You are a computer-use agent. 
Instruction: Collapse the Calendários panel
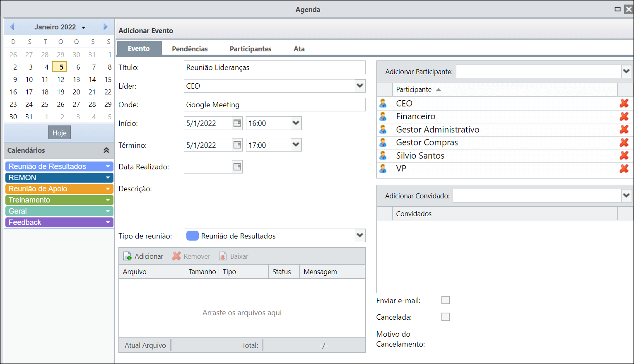[x=106, y=150]
